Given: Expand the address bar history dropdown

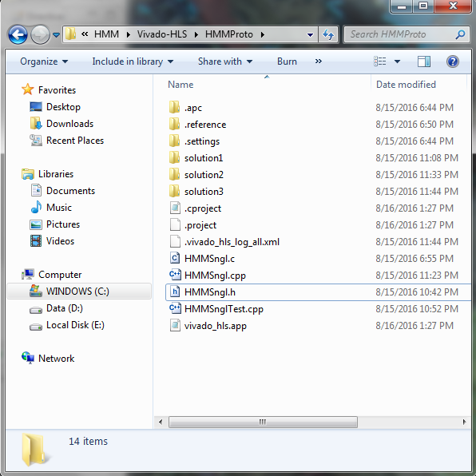Looking at the screenshot, I should (x=310, y=35).
